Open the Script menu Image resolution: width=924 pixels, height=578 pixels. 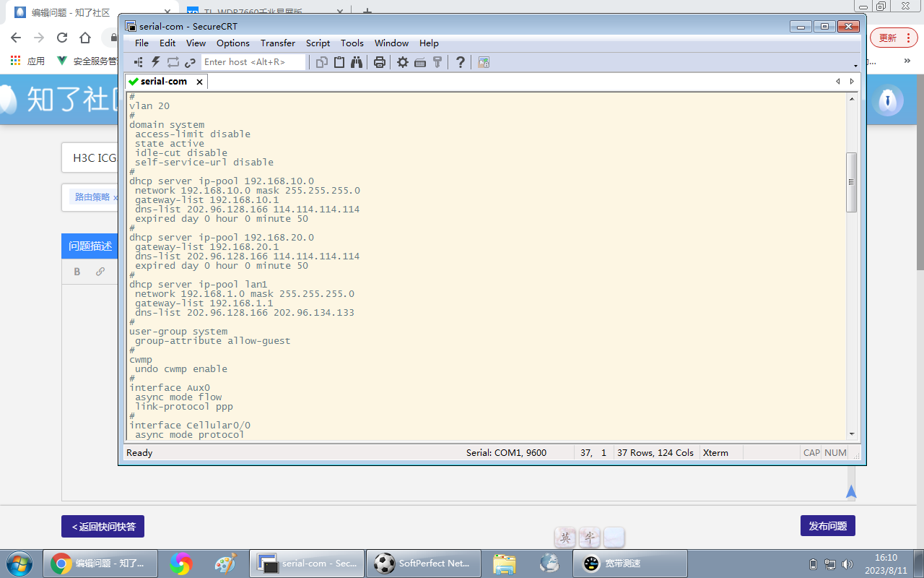tap(318, 43)
